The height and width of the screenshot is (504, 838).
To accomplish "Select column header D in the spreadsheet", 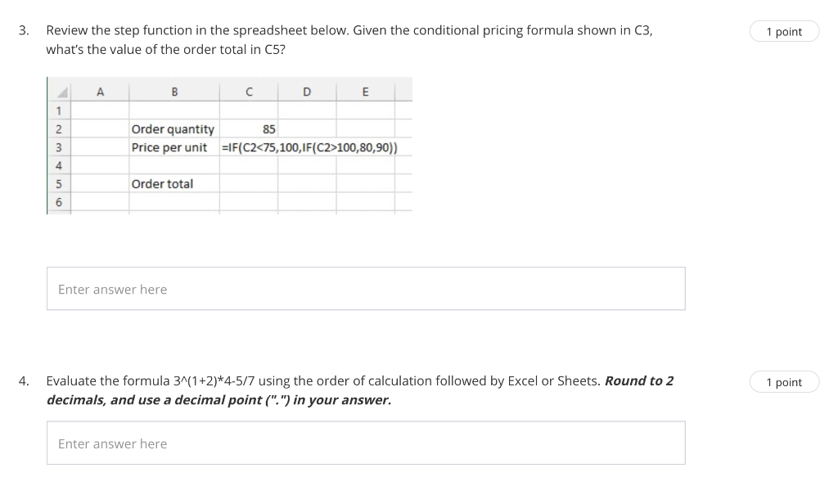I will click(306, 91).
